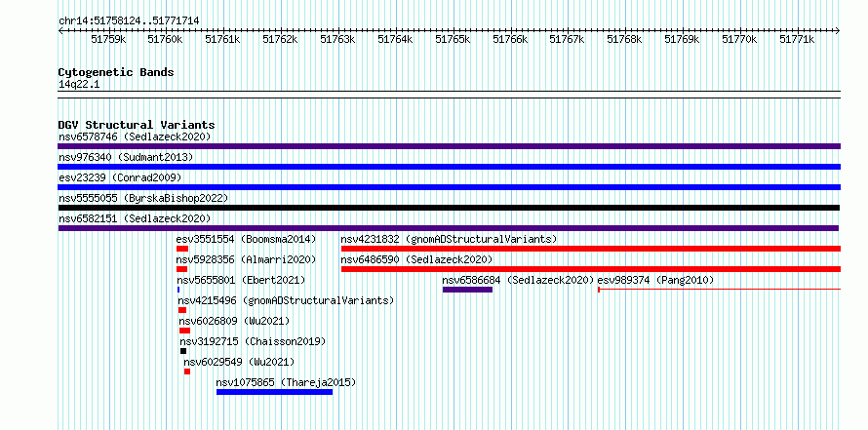Click nsv4231832 (gnomADStructuralVariants) label

(449, 239)
